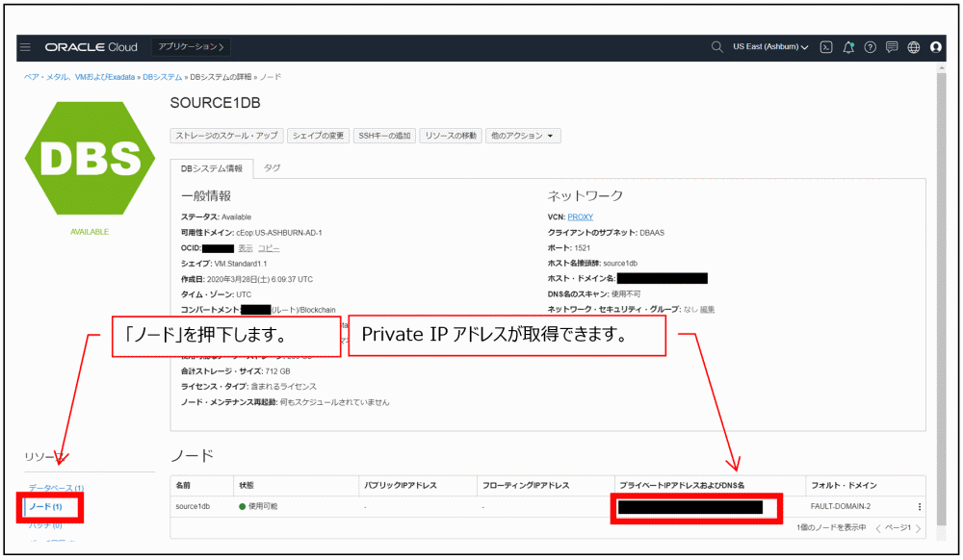Viewport: 963px width, 560px height.
Task: Click the 1個のノードを表示中 text
Action: (832, 528)
